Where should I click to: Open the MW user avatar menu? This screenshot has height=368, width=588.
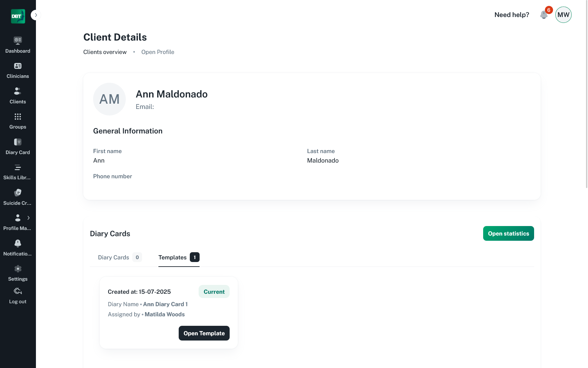tap(563, 15)
